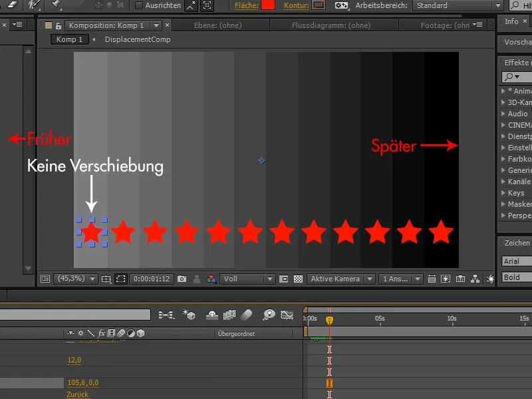Image resolution: width=532 pixels, height=399 pixels.
Task: Click the yellow current time indicator
Action: coord(329,320)
